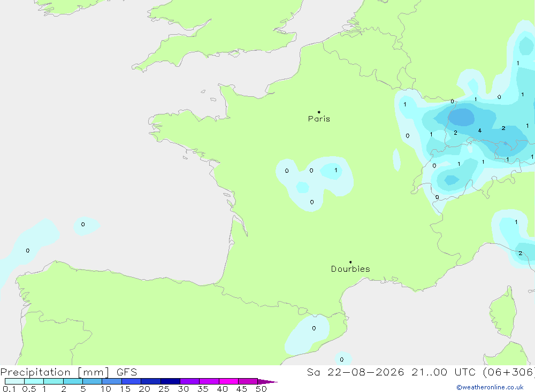Click the 'Precipitation [mm]' title text
Image resolution: width=535 pixels, height=392 pixels.
click(x=55, y=372)
